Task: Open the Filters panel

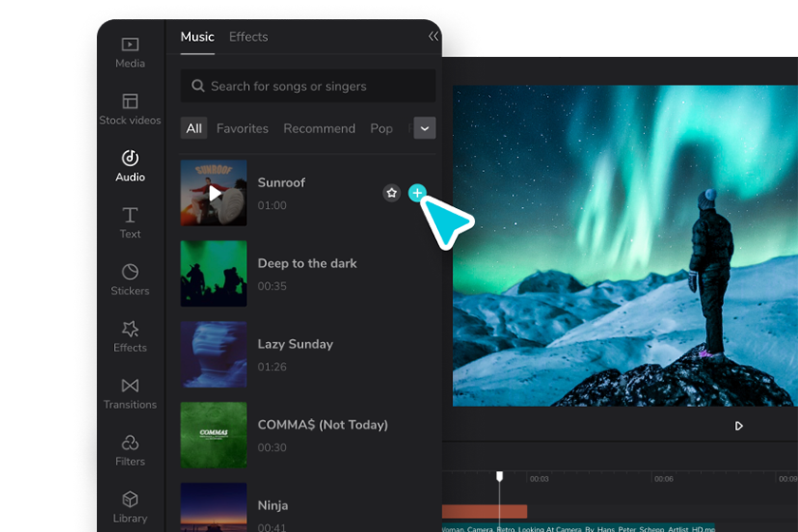Action: tap(130, 451)
